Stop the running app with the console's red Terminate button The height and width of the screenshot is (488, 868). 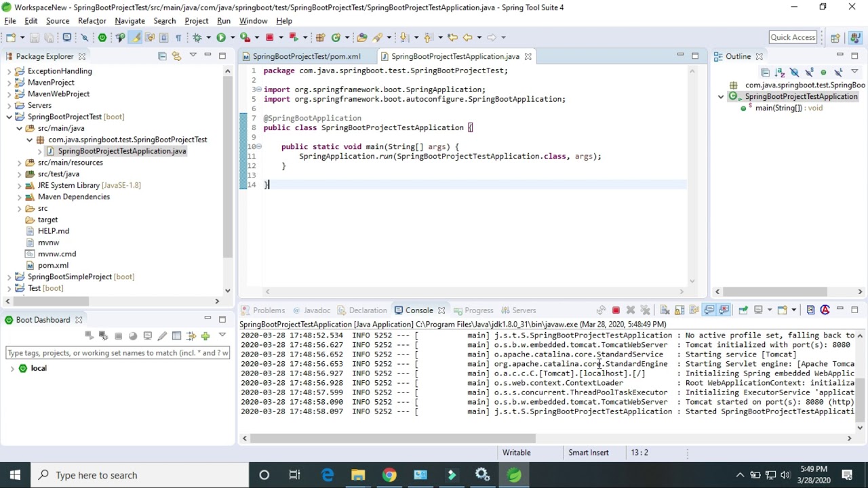[616, 310]
